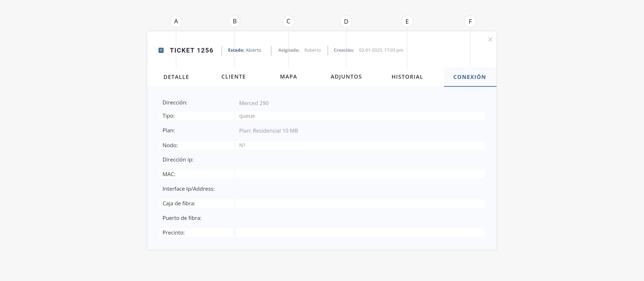The width and height of the screenshot is (644, 281).
Task: Click annotation marker F
Action: [x=470, y=22]
